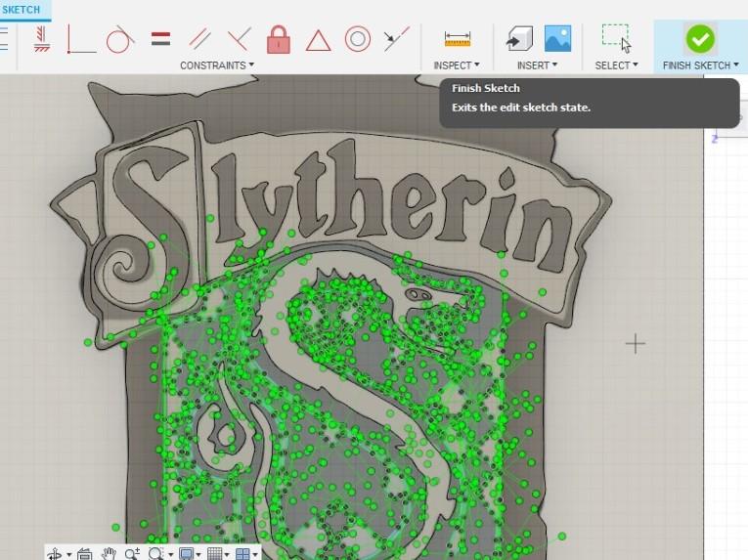Expand the Display Settings dropdown arrow

(198, 555)
